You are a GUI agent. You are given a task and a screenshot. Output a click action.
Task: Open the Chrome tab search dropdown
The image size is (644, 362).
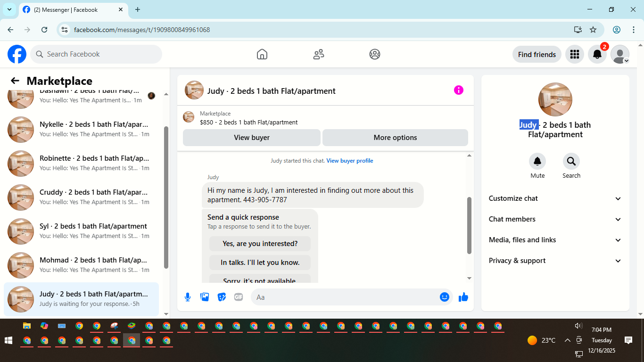pos(9,9)
